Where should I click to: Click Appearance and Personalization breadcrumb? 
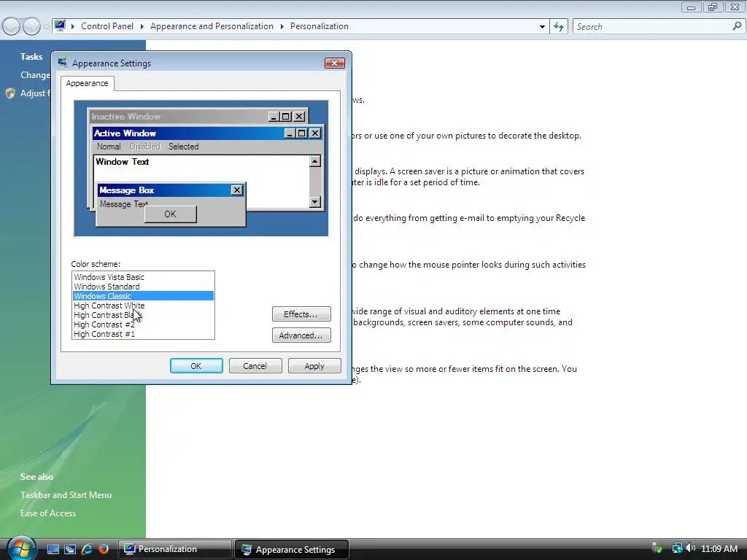[x=212, y=26]
